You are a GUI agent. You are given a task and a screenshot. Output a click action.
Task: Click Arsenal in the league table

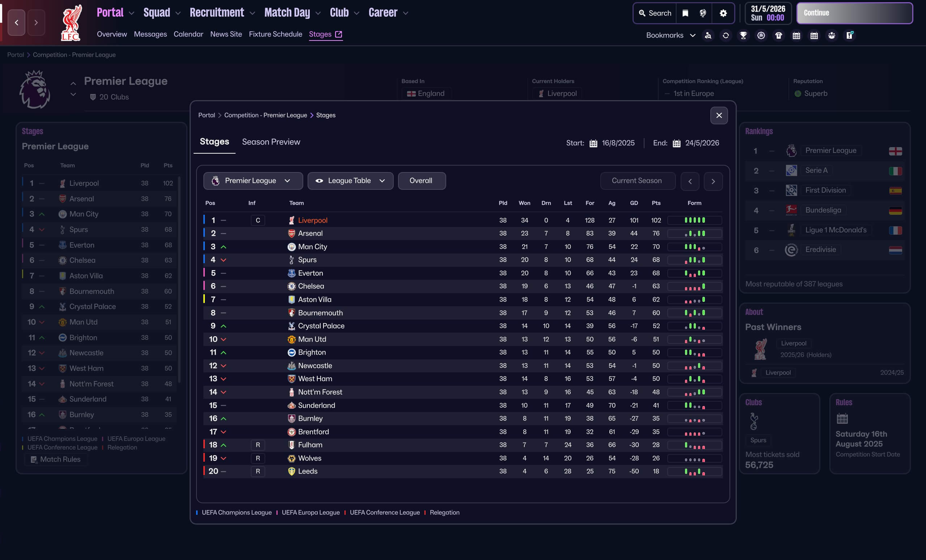[310, 233]
